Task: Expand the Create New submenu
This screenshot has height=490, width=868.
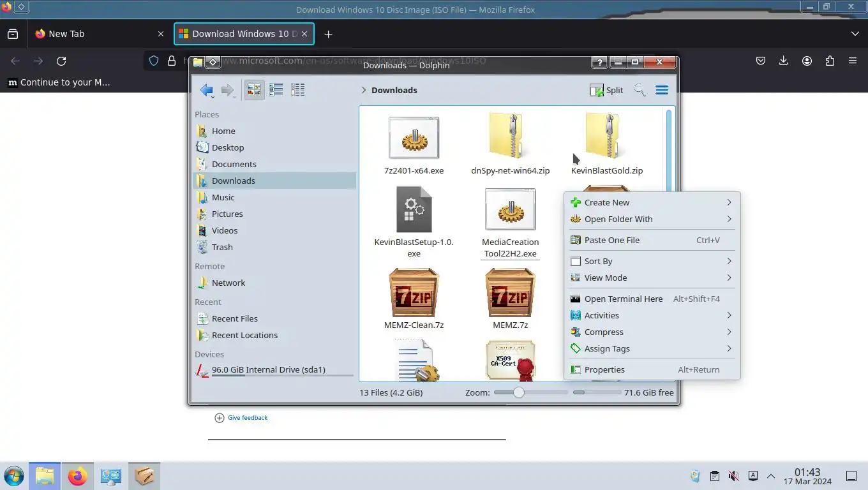Action: coord(652,202)
